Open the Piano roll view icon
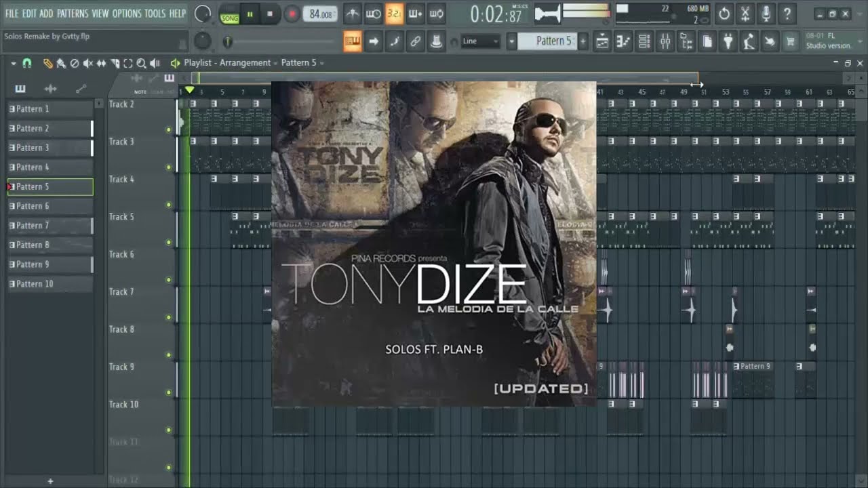 point(623,41)
